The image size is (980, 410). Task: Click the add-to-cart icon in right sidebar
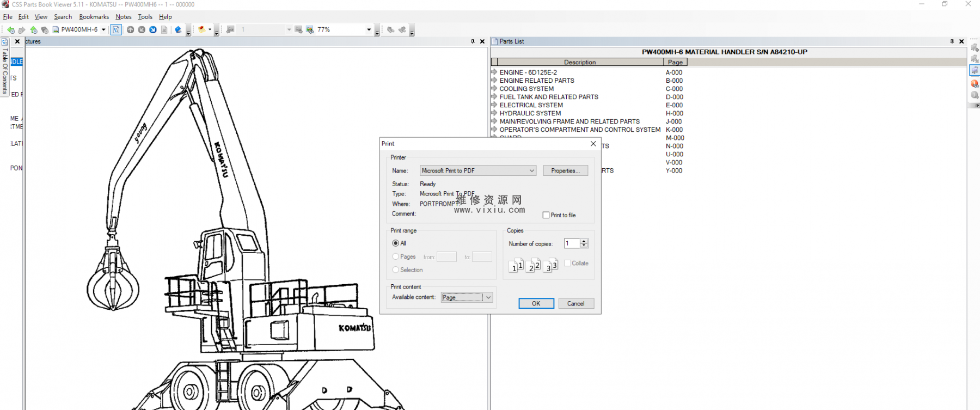point(975,48)
